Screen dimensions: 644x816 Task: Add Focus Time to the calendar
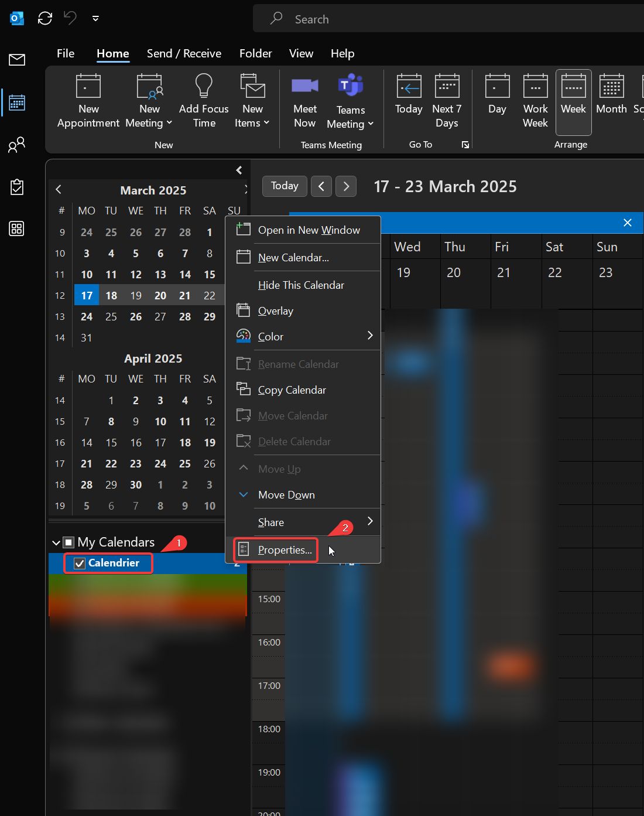[x=203, y=100]
